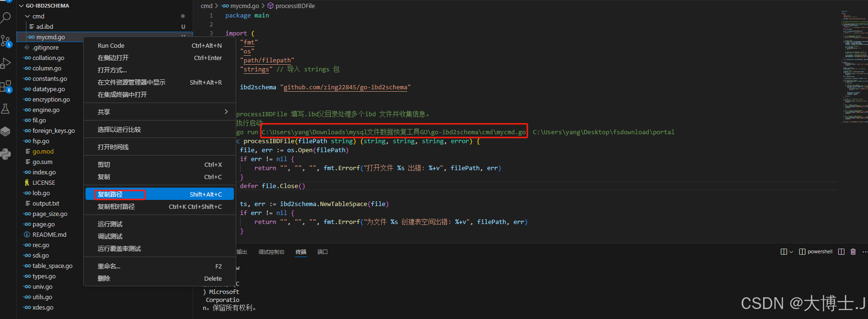Switch to the 终端 panel tab
868x319 pixels.
[x=301, y=252]
